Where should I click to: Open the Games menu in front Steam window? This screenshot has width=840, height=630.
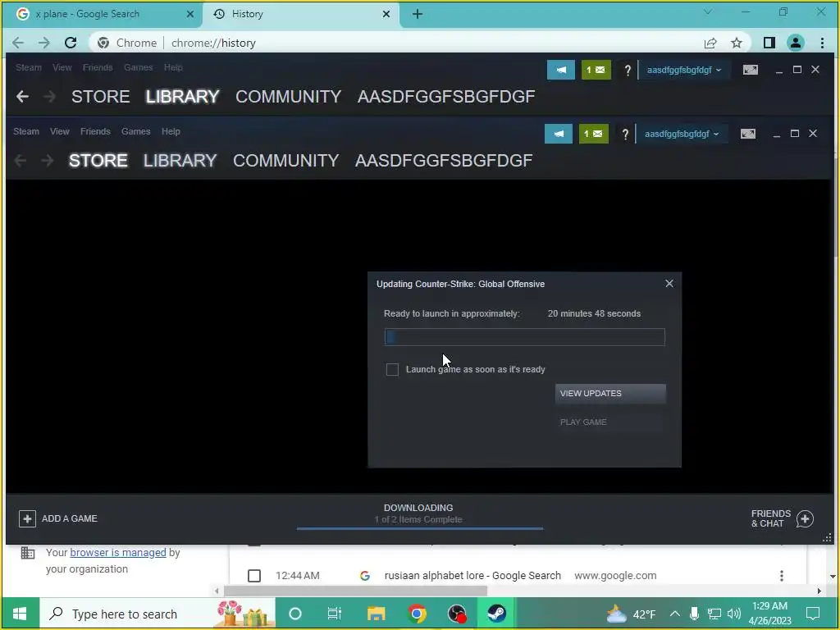pos(135,131)
